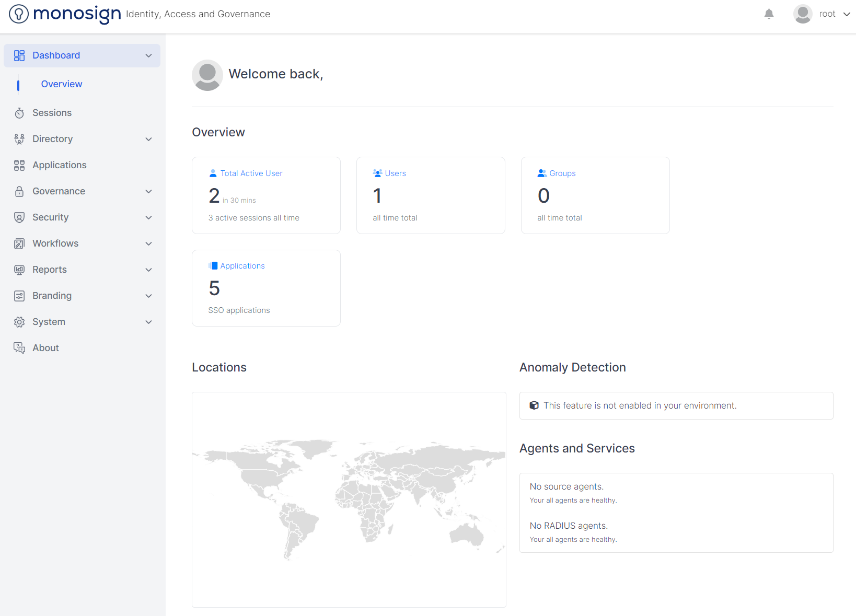Click the Security shield icon
This screenshot has height=616, width=856.
[19, 217]
